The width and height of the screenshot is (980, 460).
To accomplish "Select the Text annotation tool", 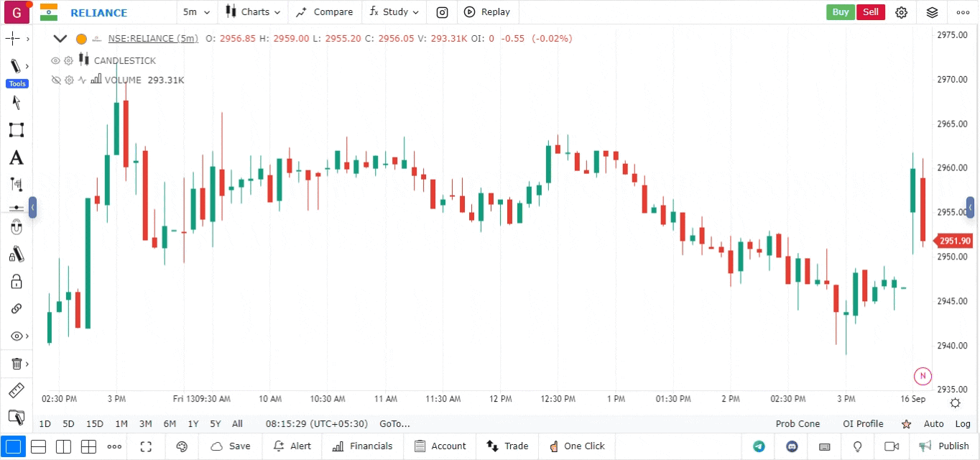I will click(x=17, y=157).
